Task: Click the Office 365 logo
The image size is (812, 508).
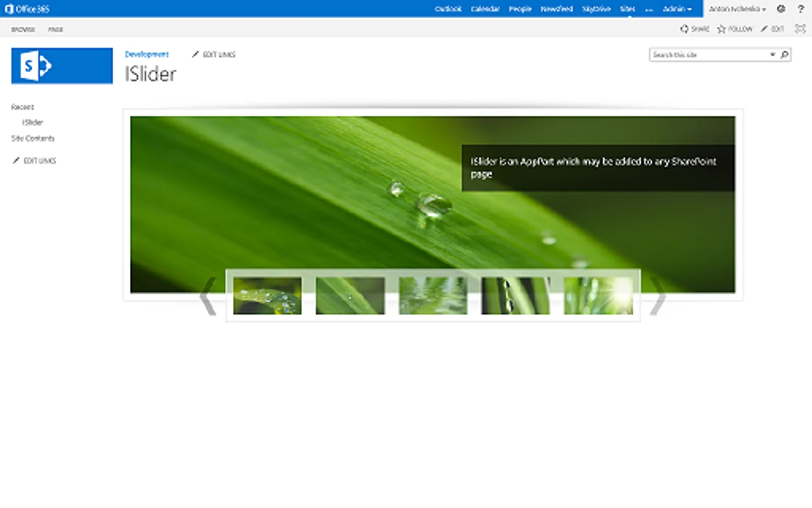Action: click(x=27, y=9)
